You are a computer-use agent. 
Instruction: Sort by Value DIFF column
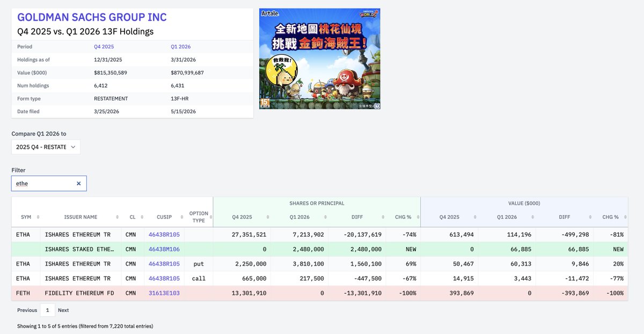click(x=564, y=217)
